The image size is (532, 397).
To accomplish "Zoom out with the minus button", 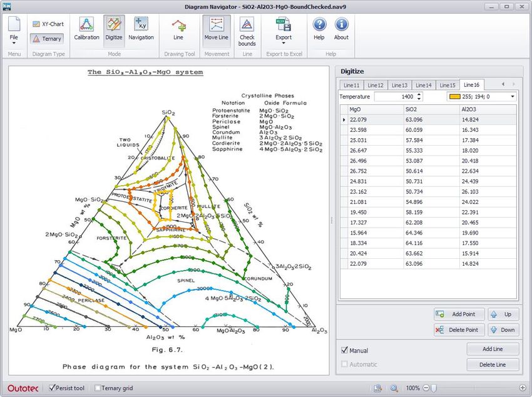I will pos(426,388).
